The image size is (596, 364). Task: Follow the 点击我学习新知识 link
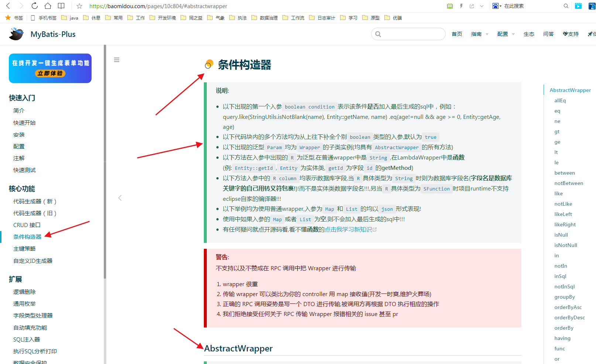348,230
